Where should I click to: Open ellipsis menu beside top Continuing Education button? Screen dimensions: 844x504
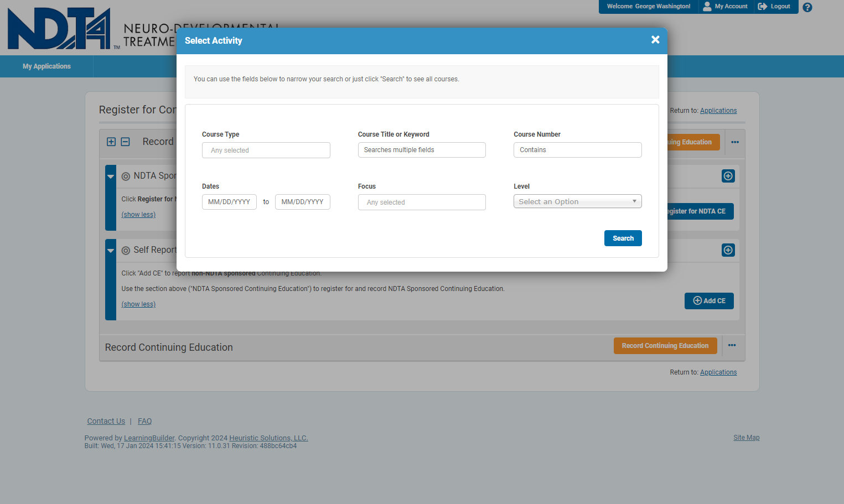735,142
